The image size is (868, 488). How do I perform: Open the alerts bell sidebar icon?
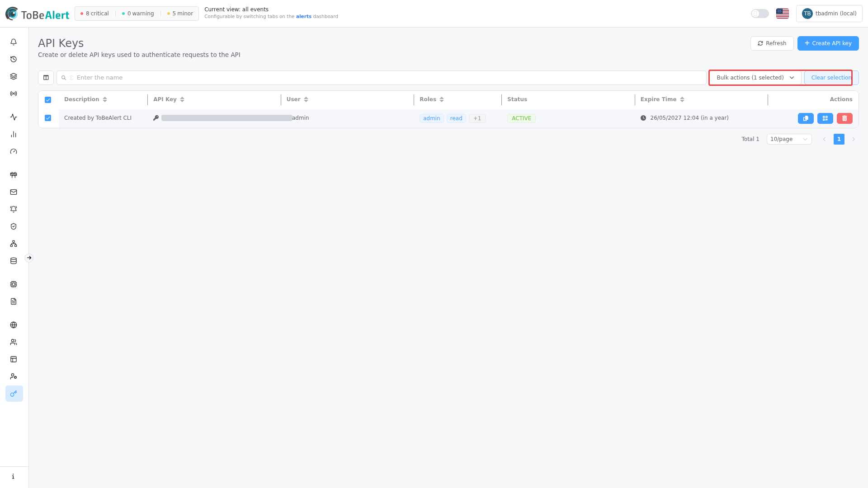point(14,42)
